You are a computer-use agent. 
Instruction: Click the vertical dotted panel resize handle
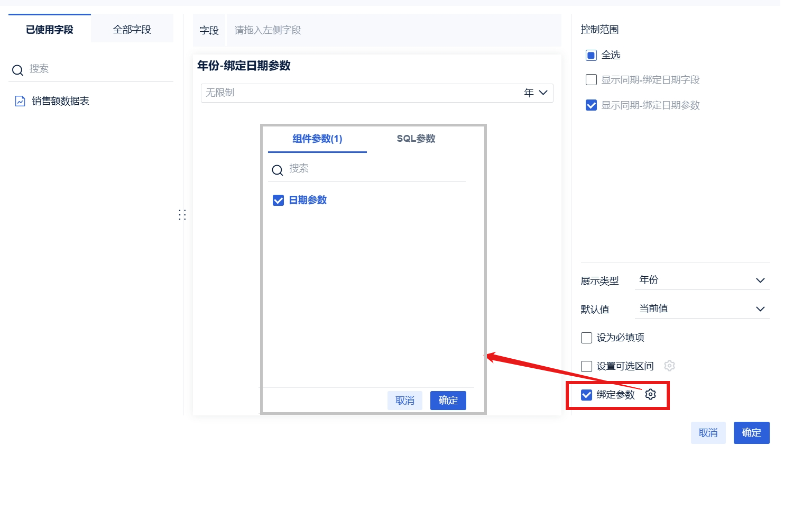[182, 214]
